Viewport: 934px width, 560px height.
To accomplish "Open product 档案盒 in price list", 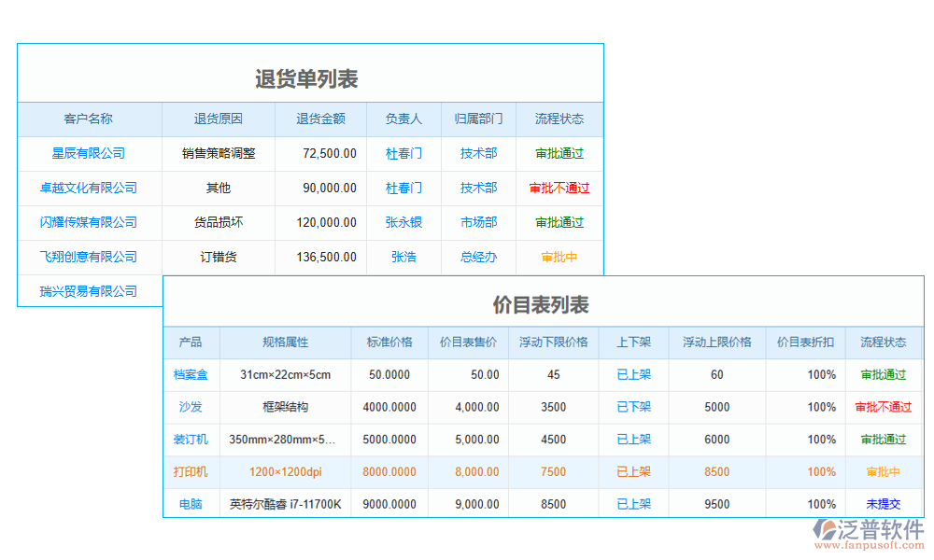I will tap(191, 374).
